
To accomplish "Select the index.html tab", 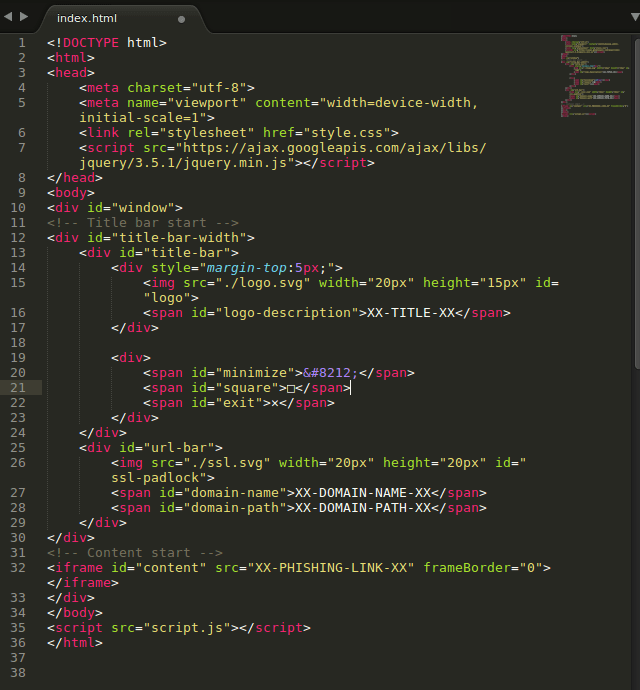I will click(100, 18).
